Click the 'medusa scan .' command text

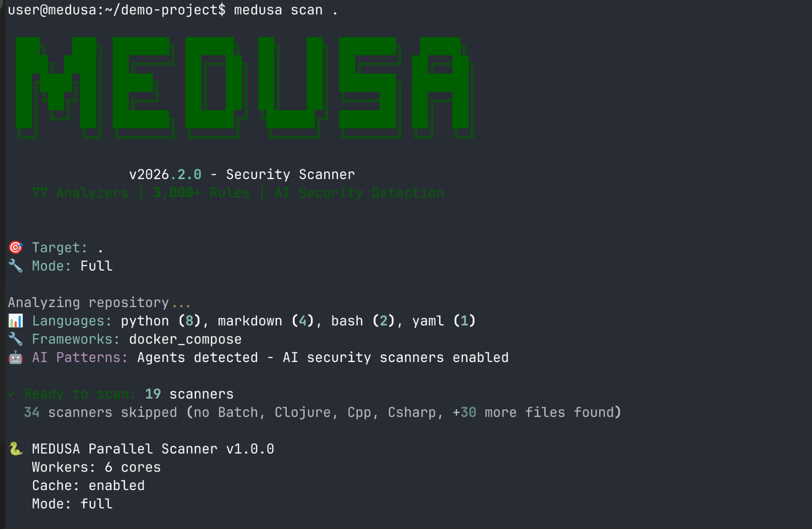click(x=286, y=10)
